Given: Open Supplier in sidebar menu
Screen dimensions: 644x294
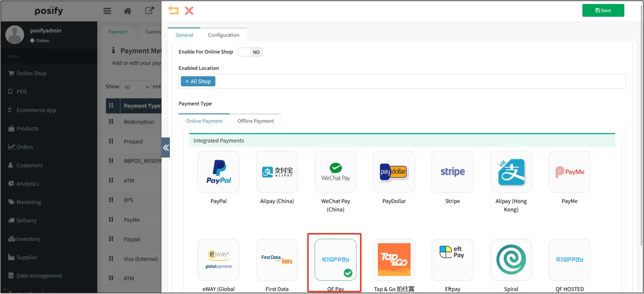Looking at the screenshot, I should [x=49, y=257].
